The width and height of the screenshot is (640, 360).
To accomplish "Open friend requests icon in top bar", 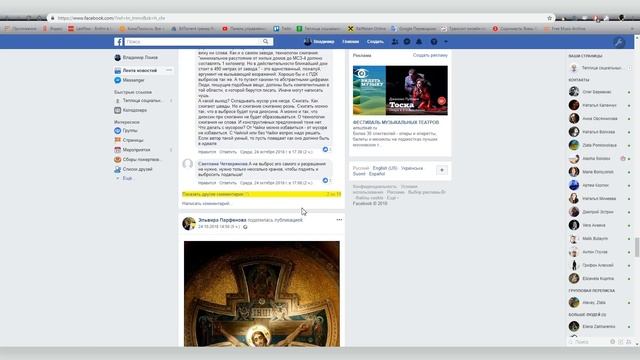I will [x=395, y=42].
